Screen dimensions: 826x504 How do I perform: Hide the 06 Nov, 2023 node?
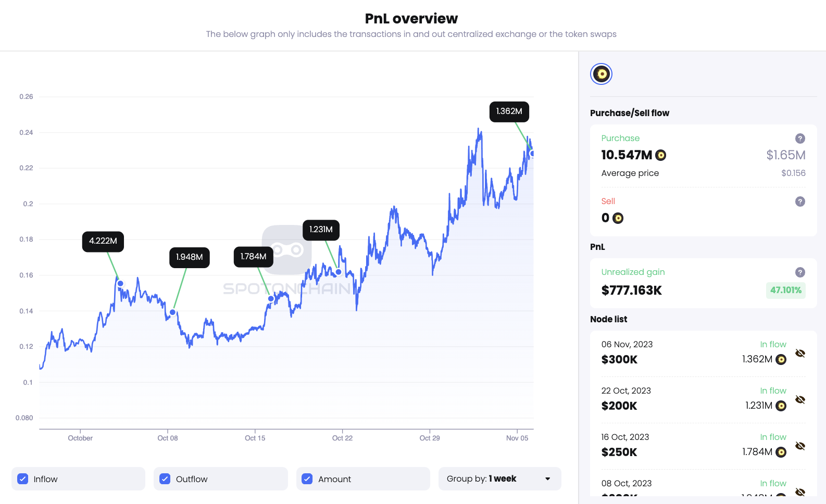point(800,354)
